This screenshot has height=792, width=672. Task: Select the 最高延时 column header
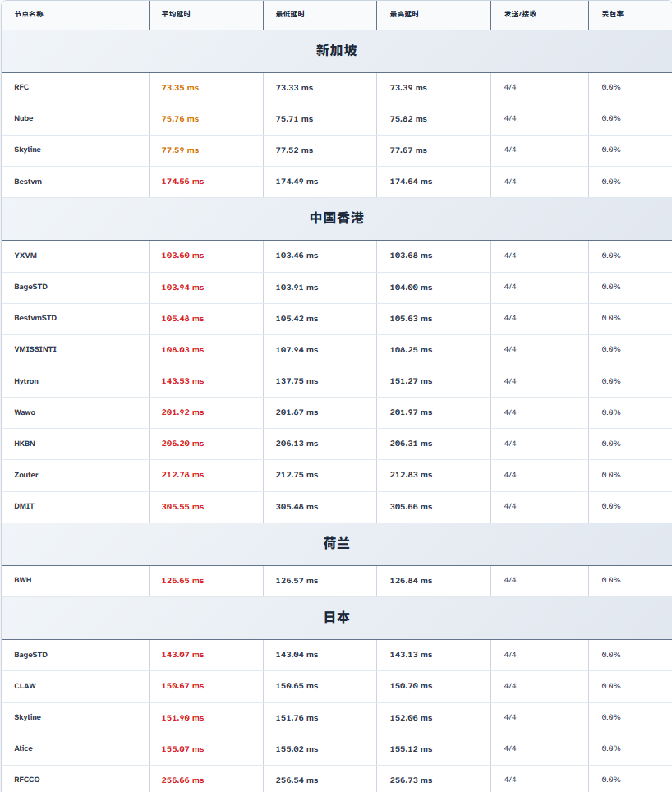click(404, 14)
